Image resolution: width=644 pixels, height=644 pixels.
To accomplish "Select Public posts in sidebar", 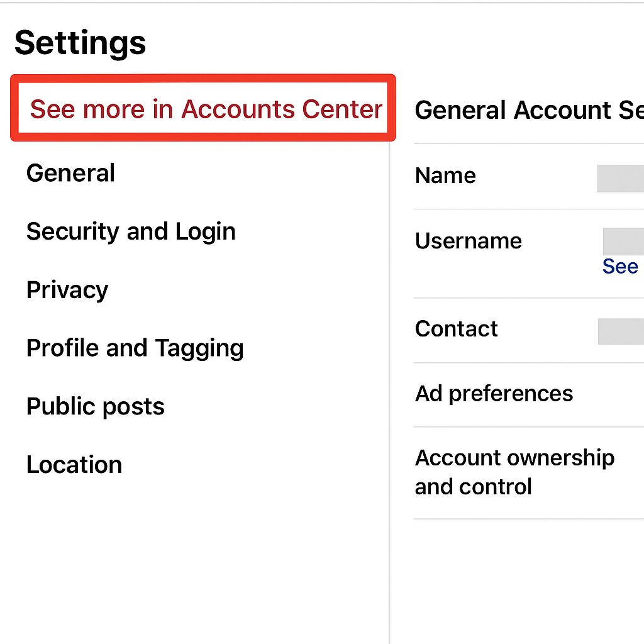I will coord(95,406).
